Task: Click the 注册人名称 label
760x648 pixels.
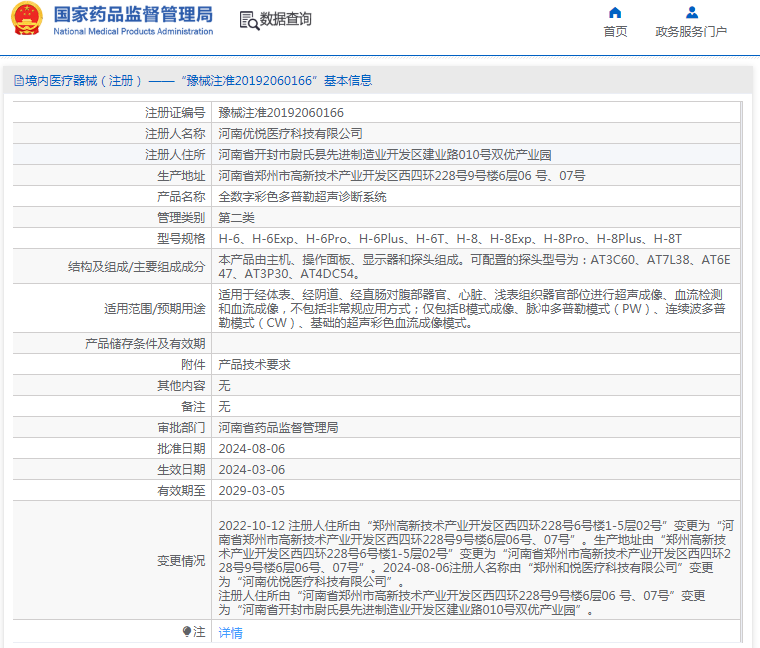Action: pos(175,133)
